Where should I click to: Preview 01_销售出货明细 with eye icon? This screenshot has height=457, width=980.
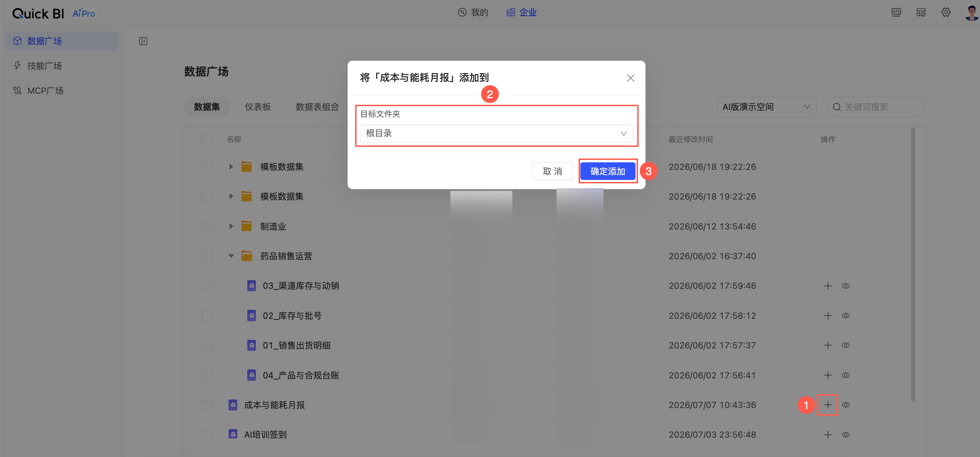tap(845, 346)
